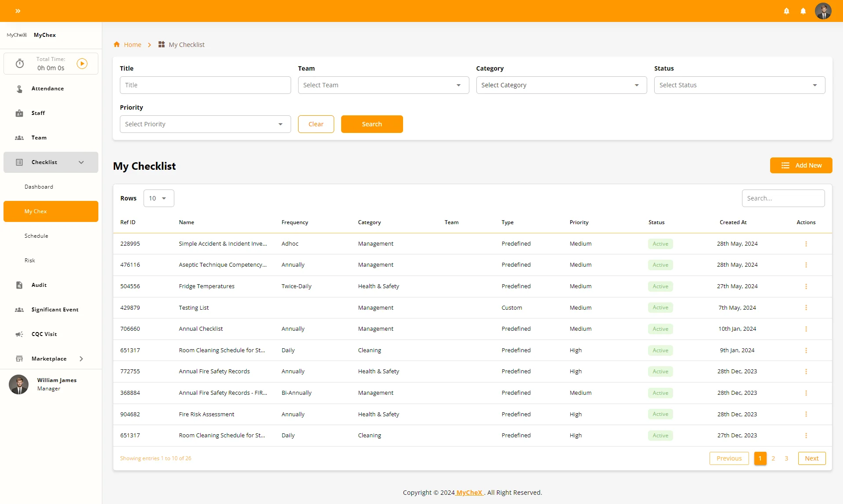The width and height of the screenshot is (843, 504).
Task: Expand the Marketplace submenu arrow
Action: click(81, 359)
